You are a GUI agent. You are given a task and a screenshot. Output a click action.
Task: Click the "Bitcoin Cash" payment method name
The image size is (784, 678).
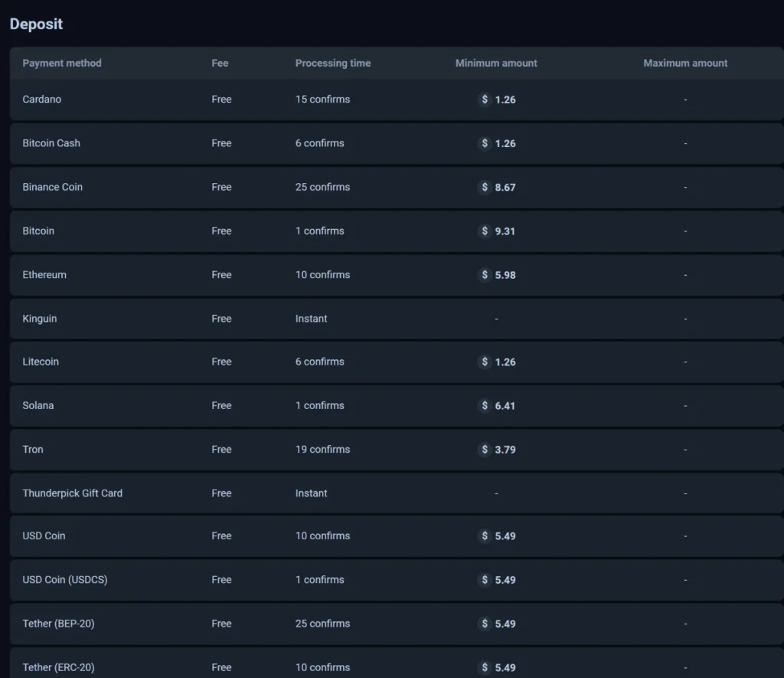(51, 143)
